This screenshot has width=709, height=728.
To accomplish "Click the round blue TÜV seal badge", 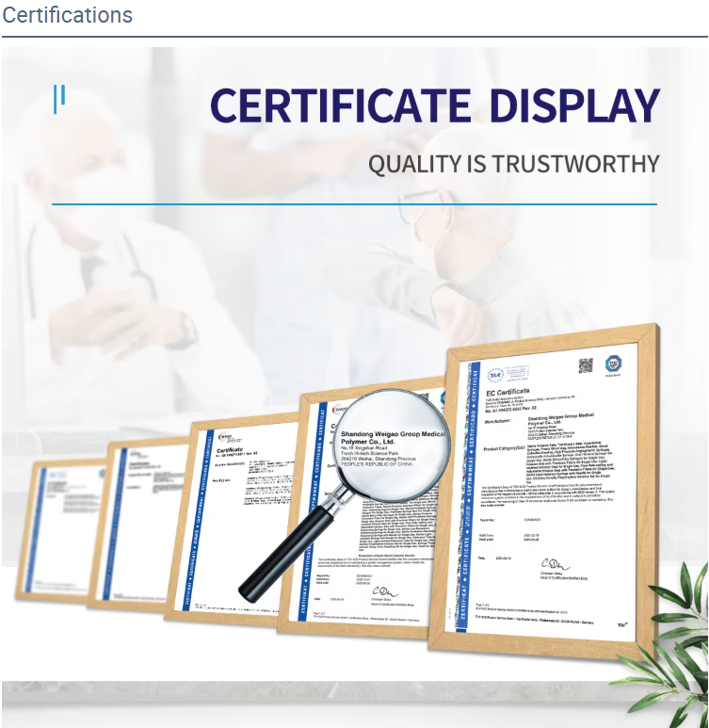I will [614, 363].
